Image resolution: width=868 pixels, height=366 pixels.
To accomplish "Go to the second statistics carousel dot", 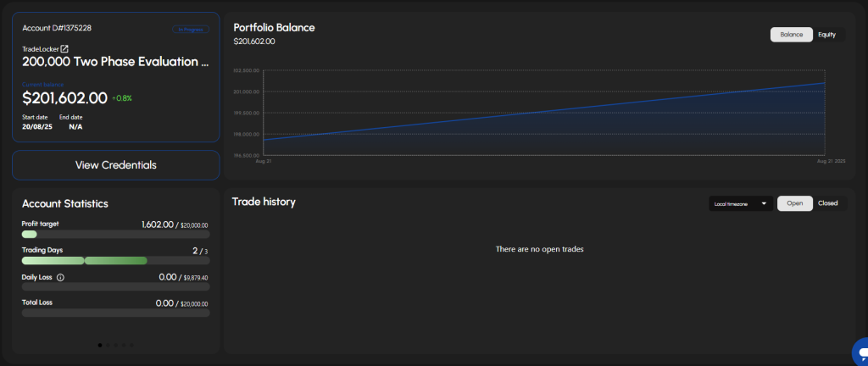I will click(x=108, y=345).
